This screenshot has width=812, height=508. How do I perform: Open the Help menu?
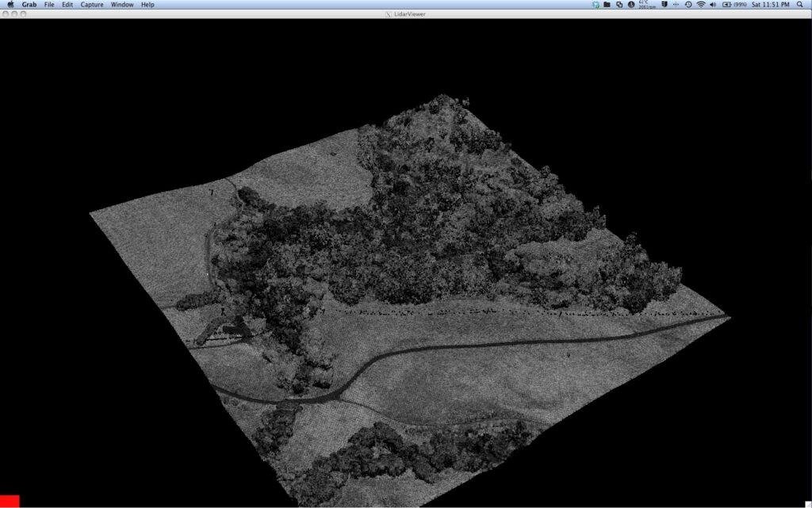tap(147, 4)
